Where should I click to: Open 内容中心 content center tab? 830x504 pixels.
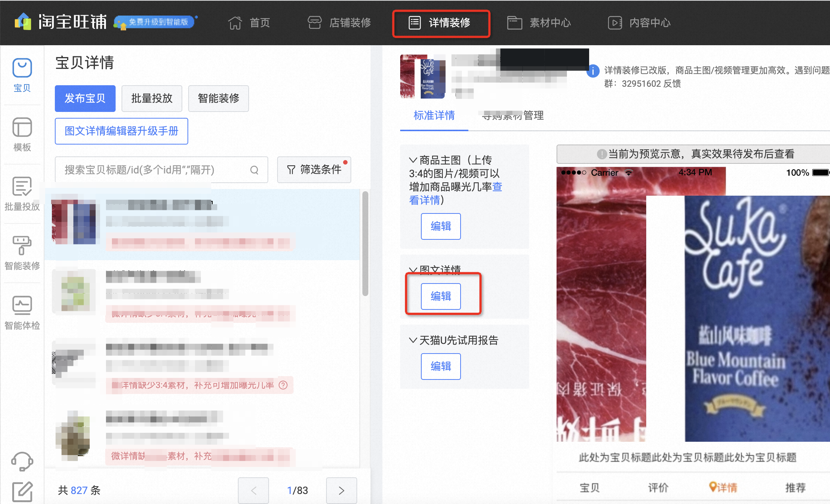click(639, 23)
